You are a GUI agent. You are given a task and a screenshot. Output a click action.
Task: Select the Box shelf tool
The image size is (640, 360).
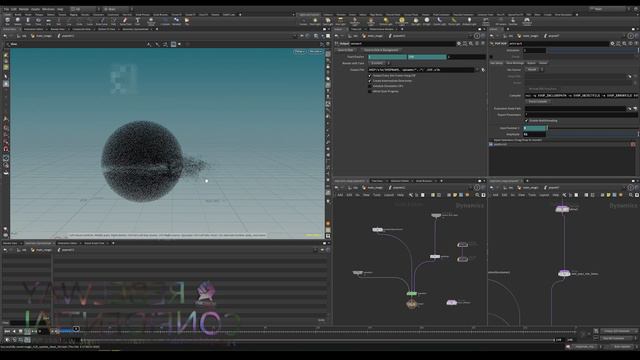7,21
